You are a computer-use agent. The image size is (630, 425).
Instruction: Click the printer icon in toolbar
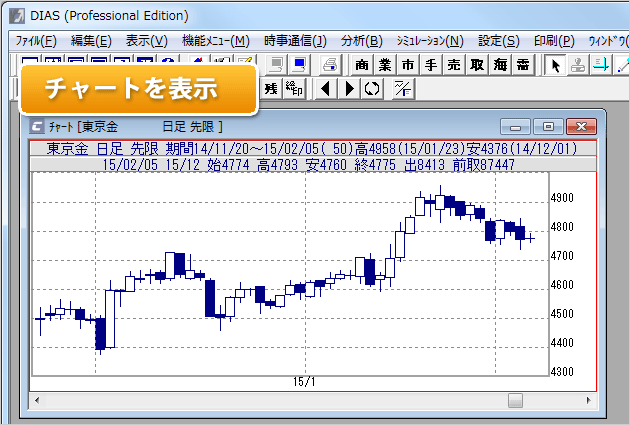pos(329,65)
